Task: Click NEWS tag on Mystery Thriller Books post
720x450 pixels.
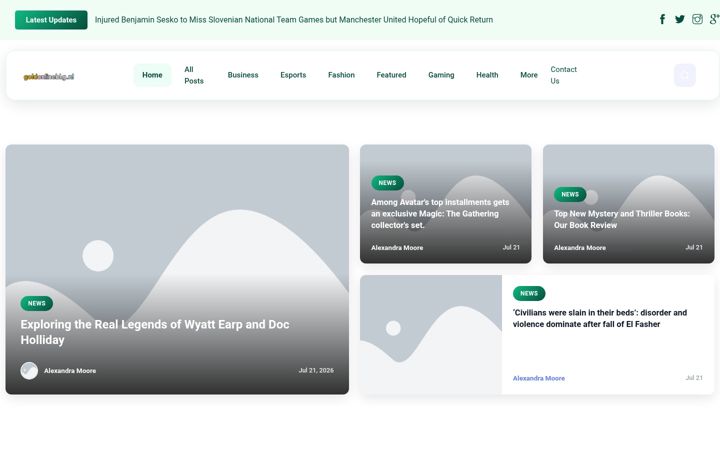Action: tap(570, 194)
